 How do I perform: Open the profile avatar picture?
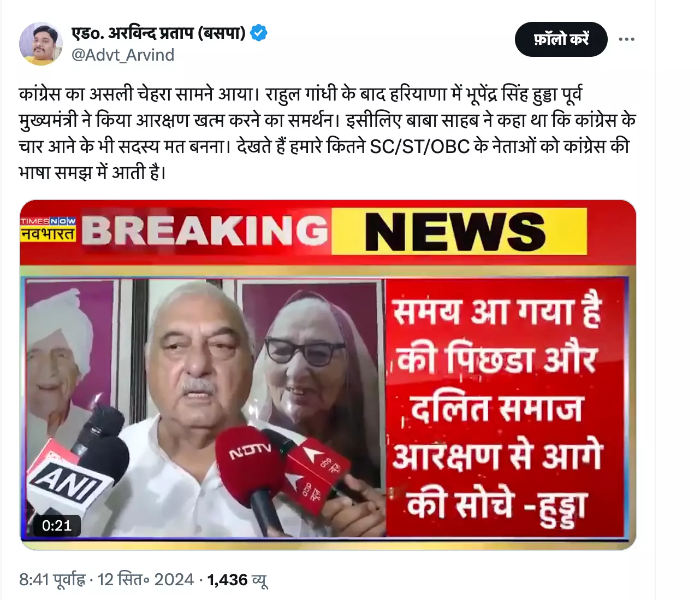click(41, 44)
